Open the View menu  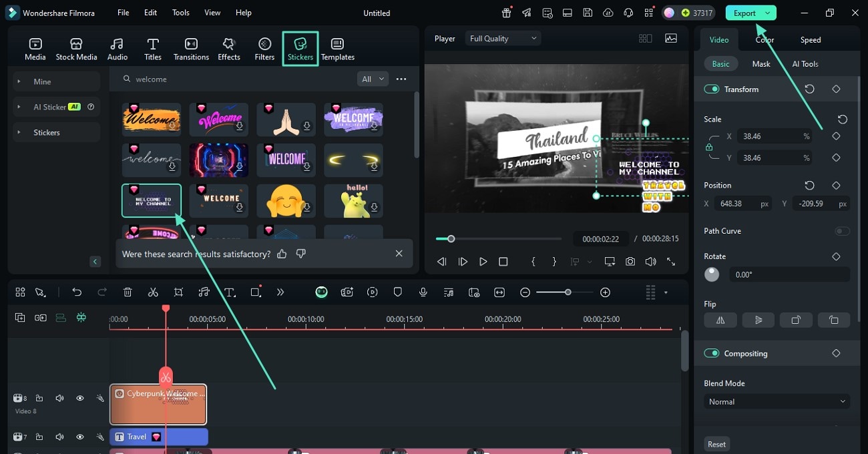click(212, 13)
